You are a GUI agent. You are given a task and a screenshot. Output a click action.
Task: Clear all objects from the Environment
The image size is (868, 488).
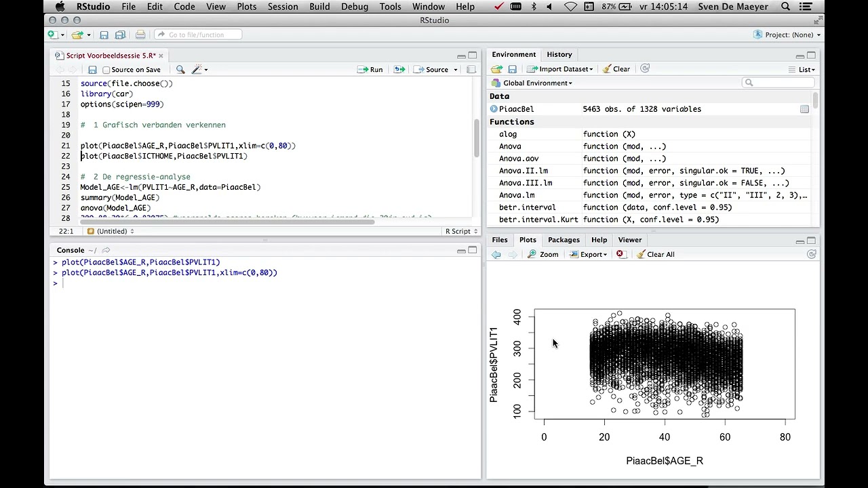pyautogui.click(x=616, y=69)
